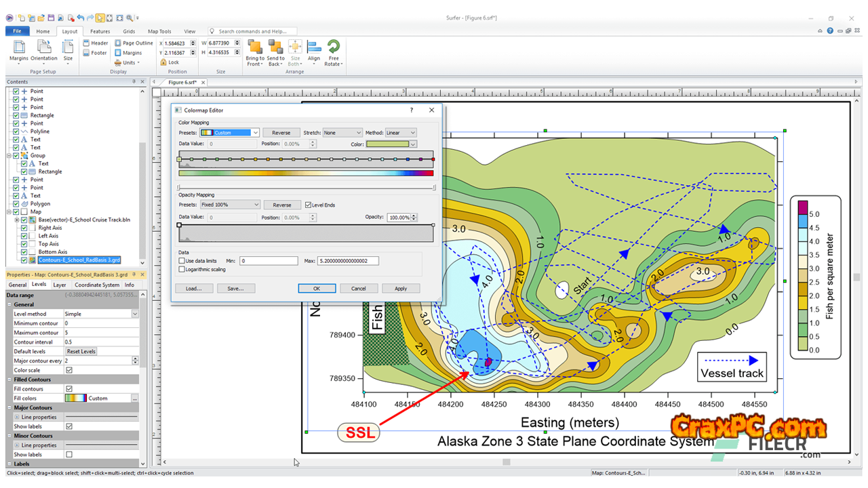Switch to the Map Tools ribbon tab

click(x=159, y=31)
